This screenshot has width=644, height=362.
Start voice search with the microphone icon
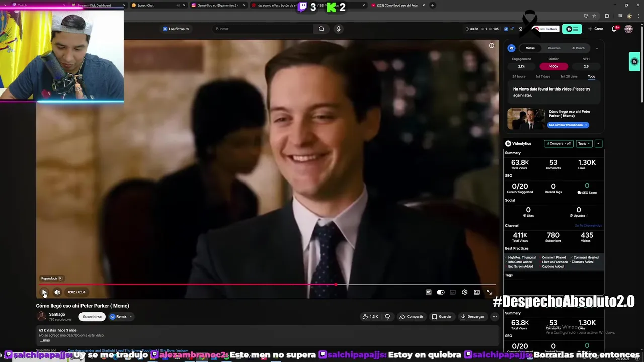[x=339, y=29]
